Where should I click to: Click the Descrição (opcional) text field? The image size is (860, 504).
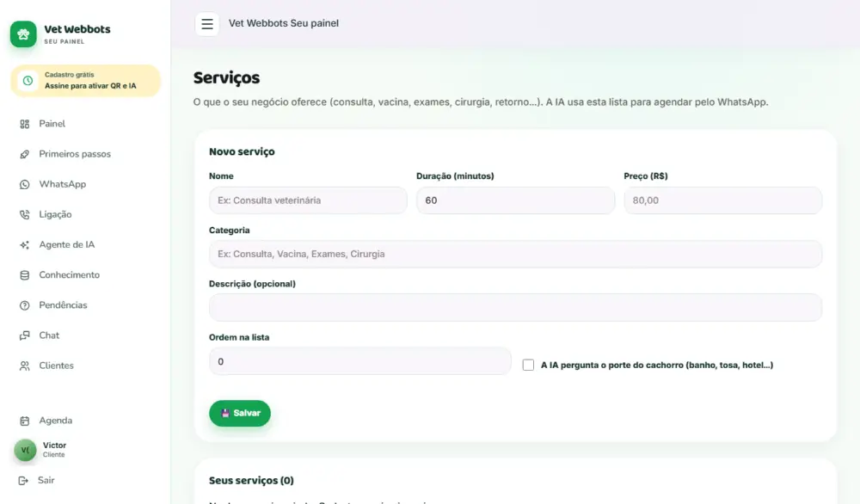pyautogui.click(x=515, y=307)
